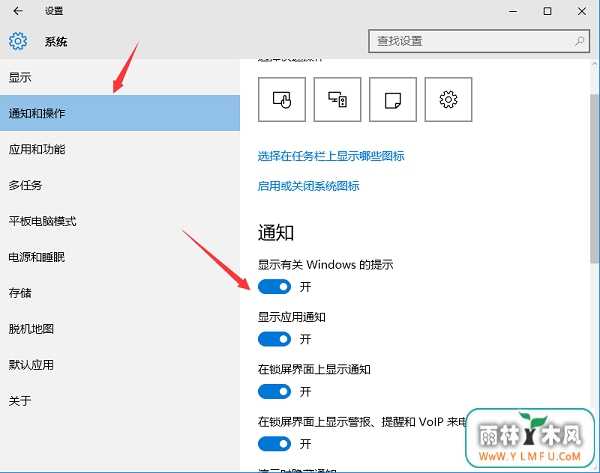Click the 系统 page title text
Screen dimensions: 600x473
(x=56, y=41)
